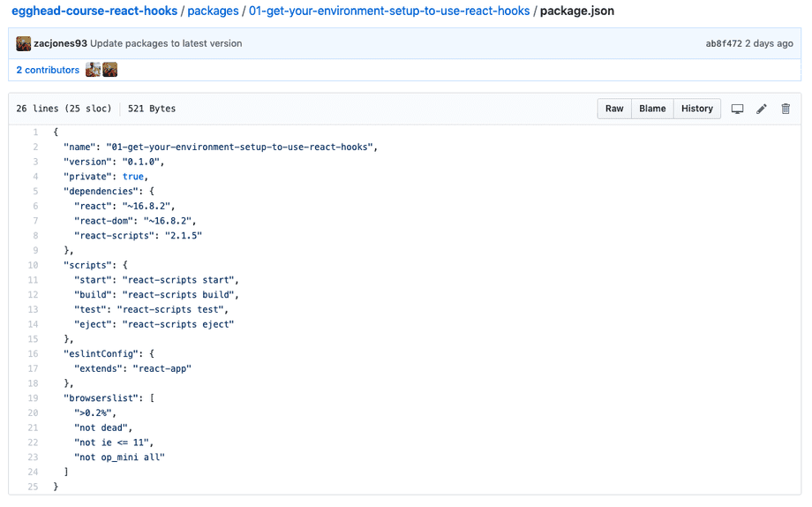Click "react-scripts eject" value
The width and height of the screenshot is (812, 507).
coord(178,324)
